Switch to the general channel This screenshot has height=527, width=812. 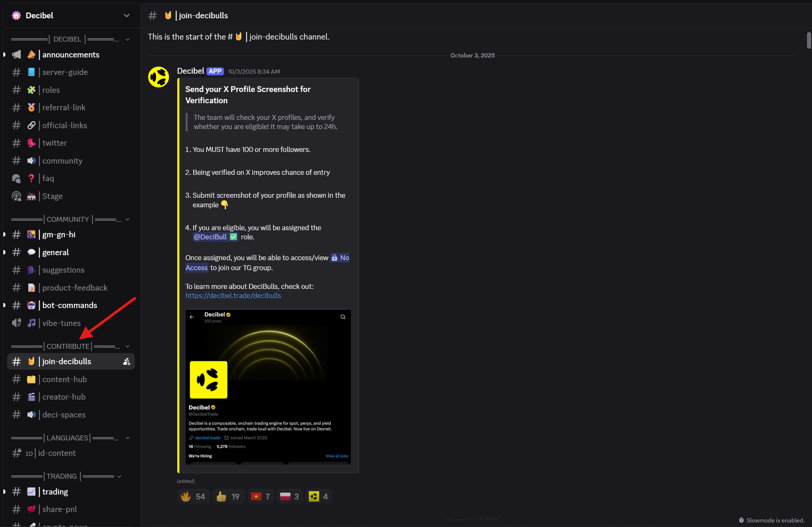pos(55,252)
